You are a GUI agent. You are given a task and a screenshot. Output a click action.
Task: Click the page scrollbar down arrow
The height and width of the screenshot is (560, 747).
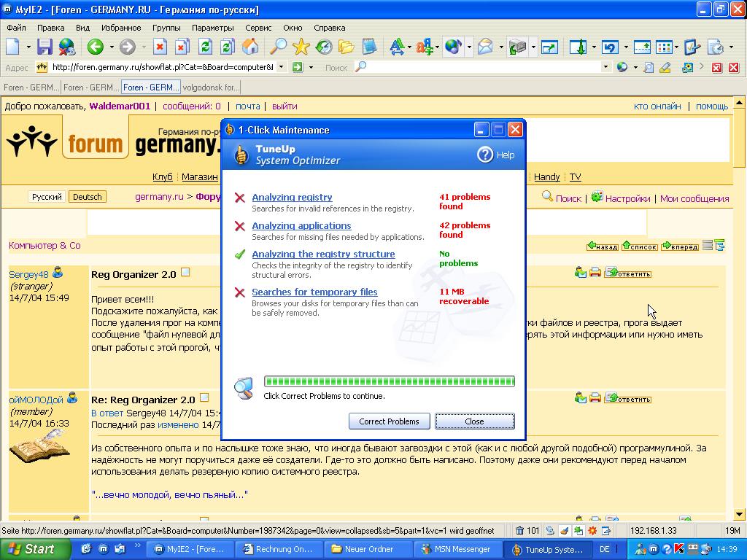pyautogui.click(x=740, y=514)
